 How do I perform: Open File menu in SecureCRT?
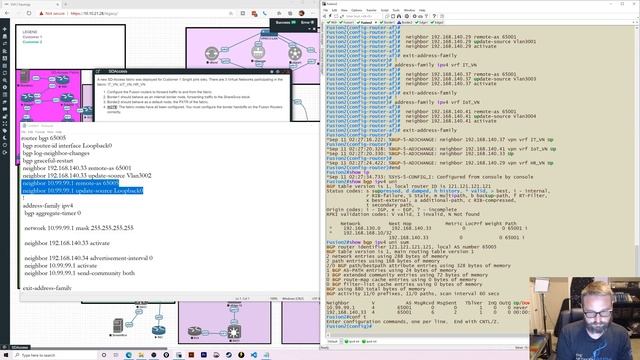point(325,10)
